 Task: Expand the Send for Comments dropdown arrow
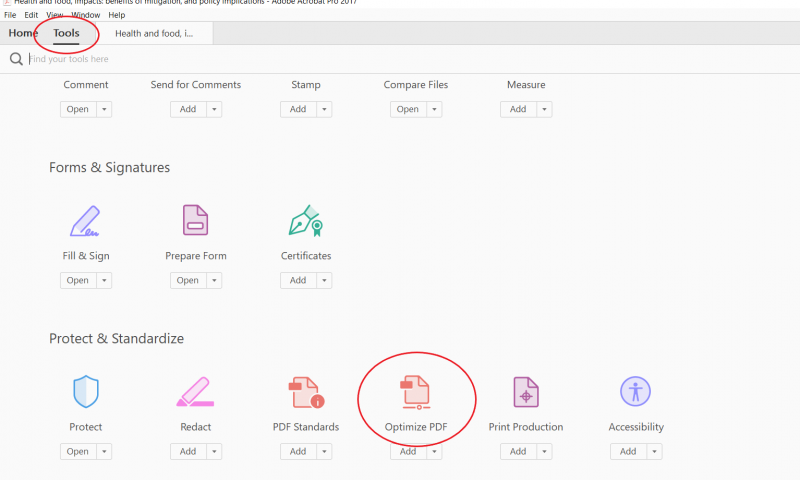click(214, 109)
